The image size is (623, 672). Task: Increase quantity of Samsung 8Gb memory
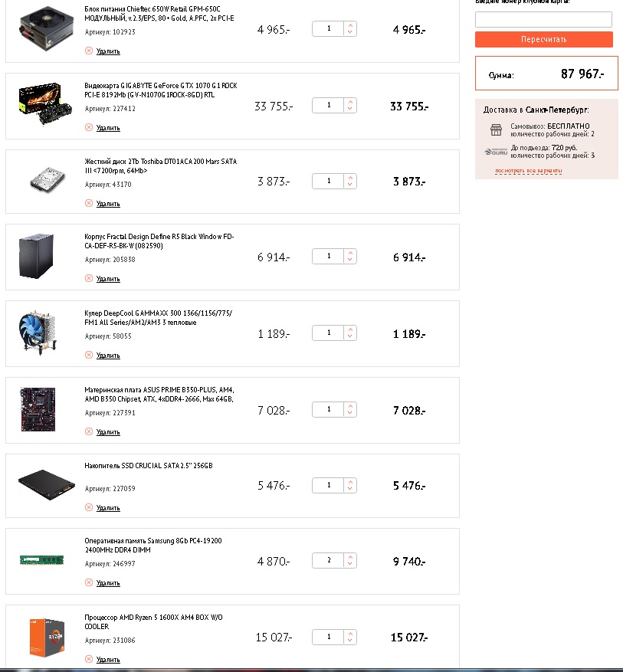tap(350, 557)
